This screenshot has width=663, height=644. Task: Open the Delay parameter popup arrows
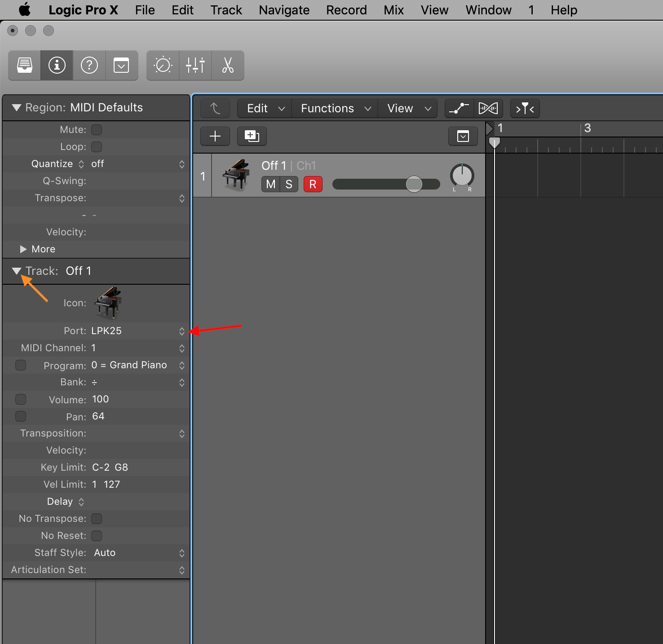[81, 502]
